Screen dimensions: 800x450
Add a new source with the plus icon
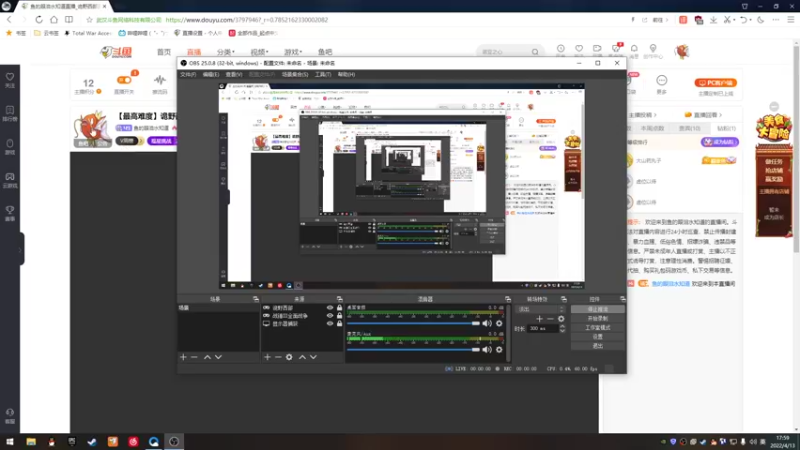267,357
